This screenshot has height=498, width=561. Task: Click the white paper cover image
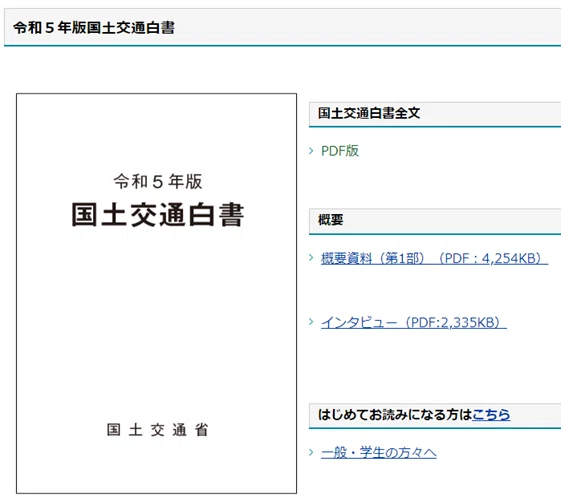(156, 293)
